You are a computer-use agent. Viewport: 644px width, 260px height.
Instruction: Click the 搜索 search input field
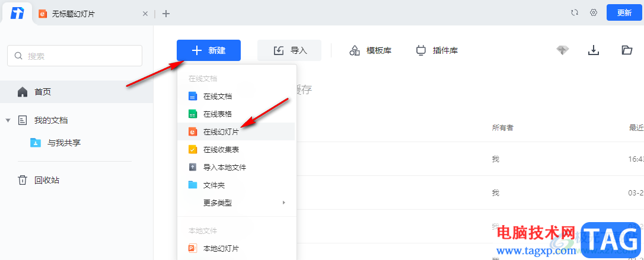tap(75, 56)
